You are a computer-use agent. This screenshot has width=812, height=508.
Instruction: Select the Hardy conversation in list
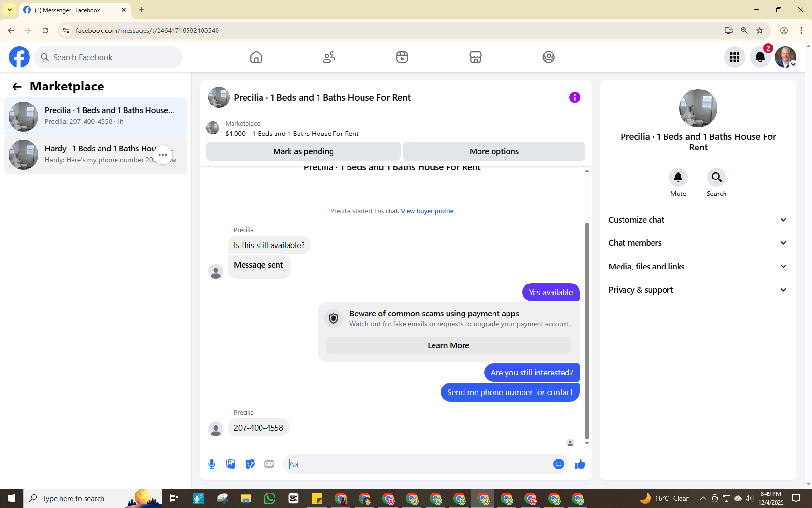pos(96,155)
